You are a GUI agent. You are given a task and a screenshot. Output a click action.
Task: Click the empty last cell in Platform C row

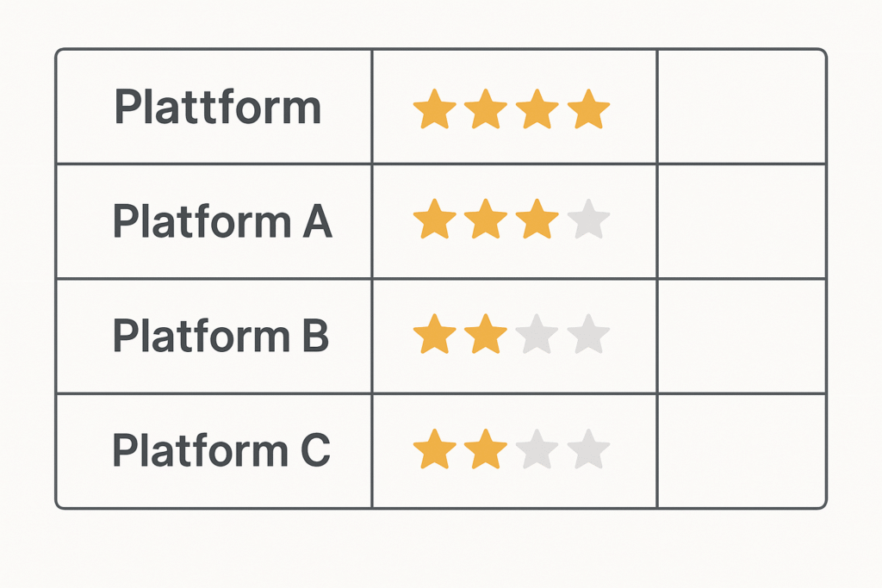741,451
